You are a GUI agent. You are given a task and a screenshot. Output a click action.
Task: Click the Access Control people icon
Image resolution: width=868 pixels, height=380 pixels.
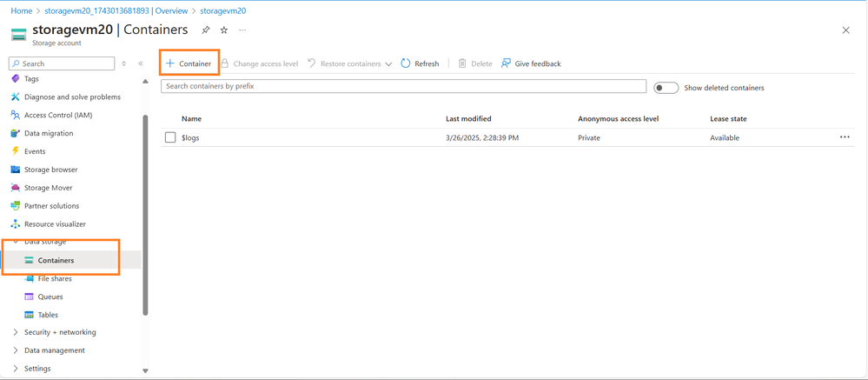coord(16,116)
